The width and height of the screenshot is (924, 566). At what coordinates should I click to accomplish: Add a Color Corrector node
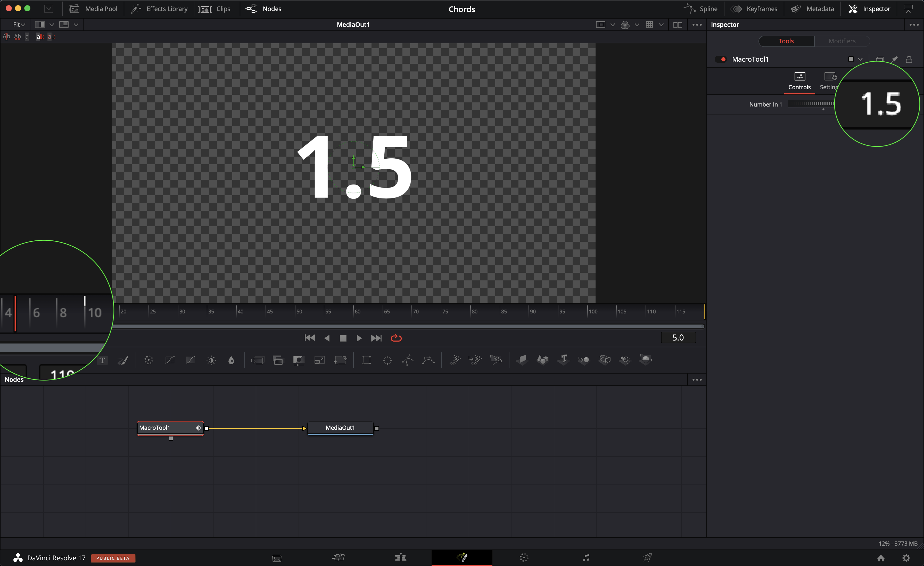click(x=148, y=360)
